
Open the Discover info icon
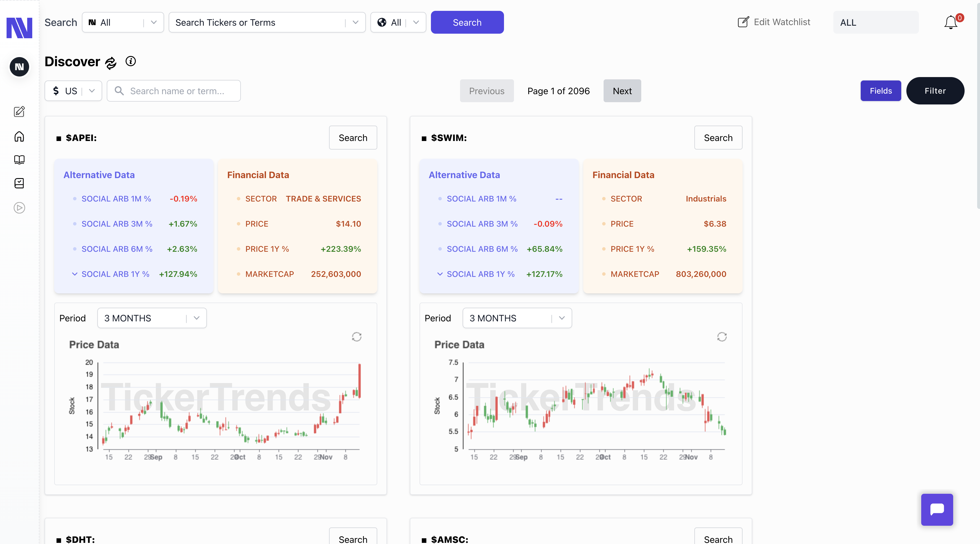pos(130,61)
